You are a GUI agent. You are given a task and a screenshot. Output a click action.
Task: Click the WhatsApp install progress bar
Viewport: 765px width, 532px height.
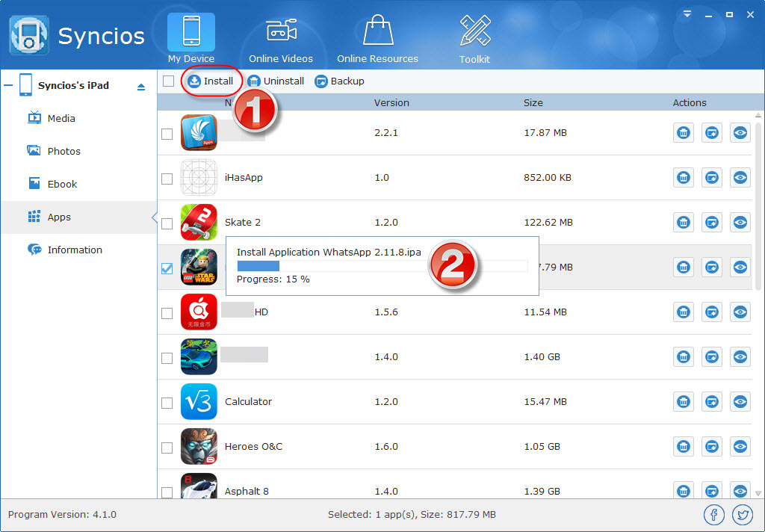point(382,266)
